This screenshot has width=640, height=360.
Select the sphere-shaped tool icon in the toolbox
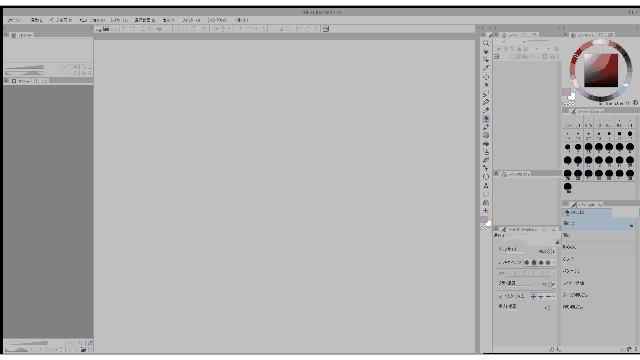tap(486, 135)
